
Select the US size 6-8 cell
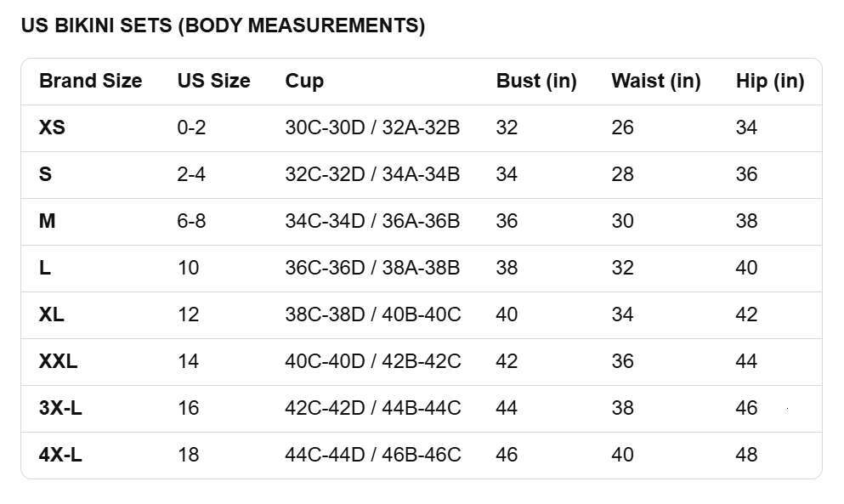pyautogui.click(x=191, y=221)
